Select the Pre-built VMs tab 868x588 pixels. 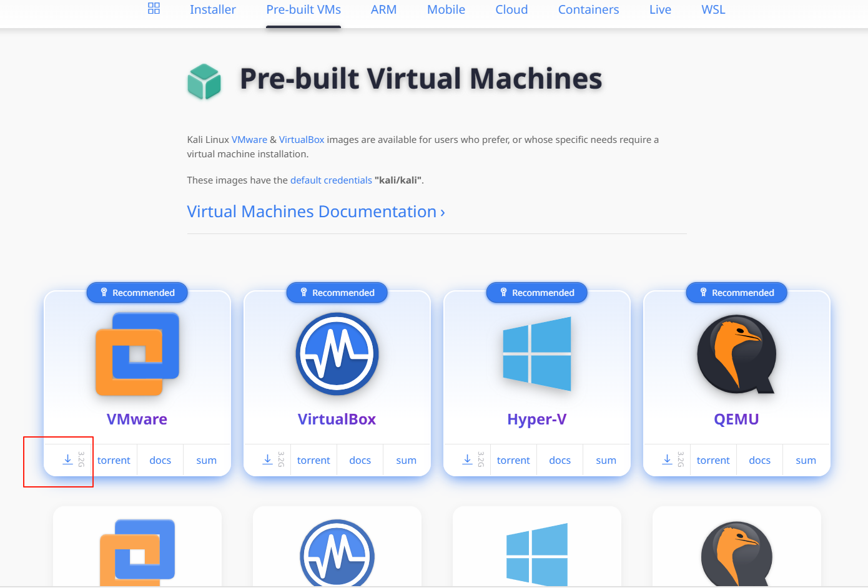point(303,9)
